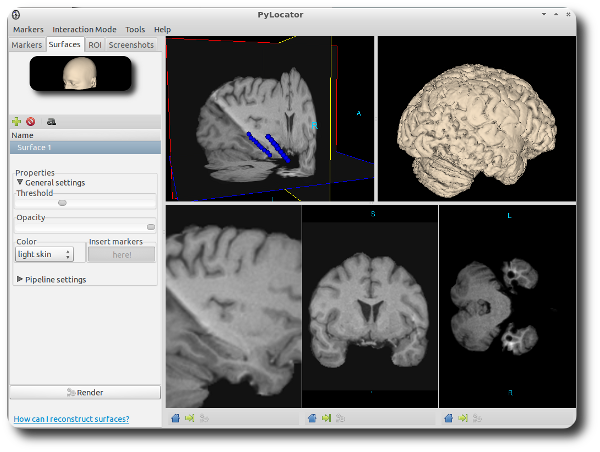
Task: Open the Tools menu
Action: click(x=135, y=30)
